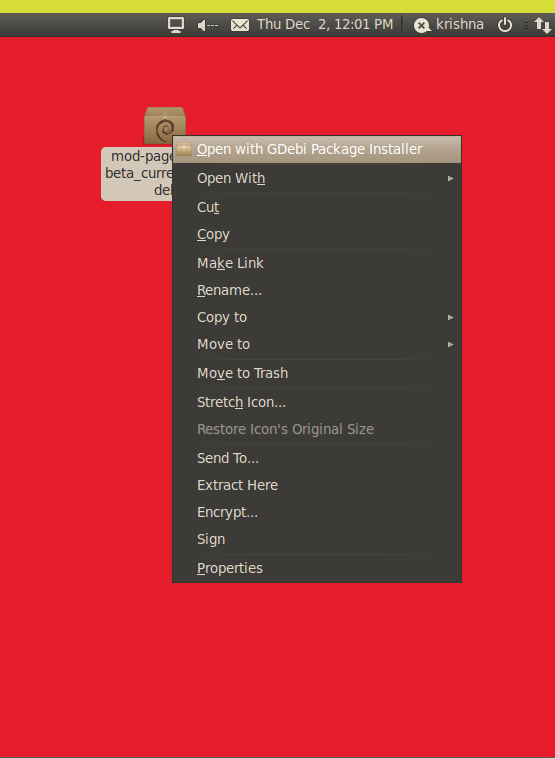Open the mail envelope indicator
This screenshot has width=555, height=758.
click(240, 25)
